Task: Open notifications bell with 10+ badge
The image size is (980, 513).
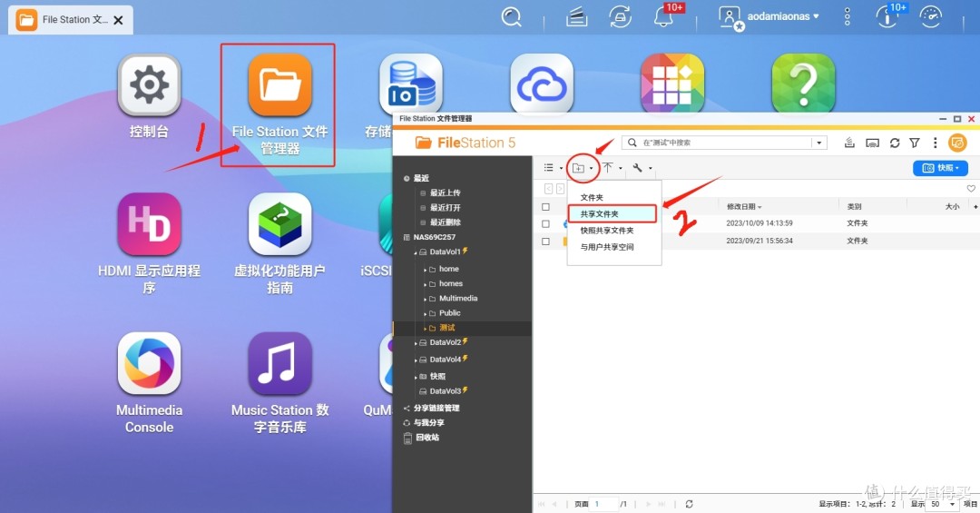Action: [664, 17]
